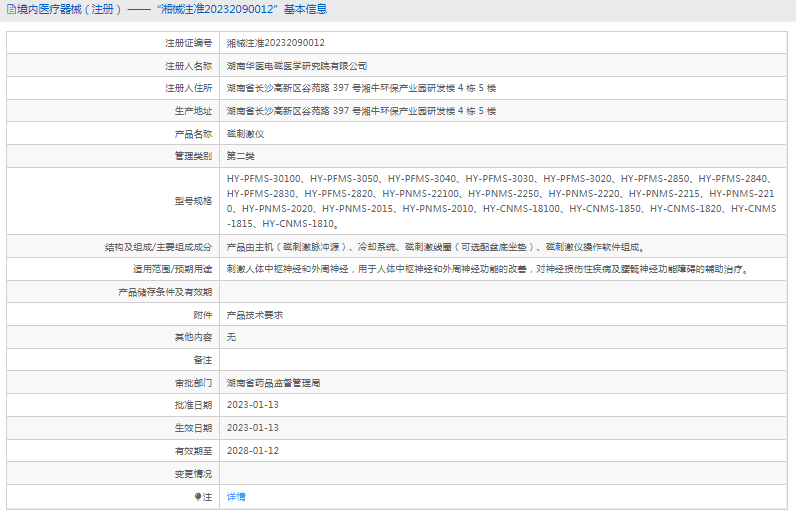This screenshot has width=796, height=510.
Task: Select the composition text starting 产品由主机
Action: coord(436,247)
